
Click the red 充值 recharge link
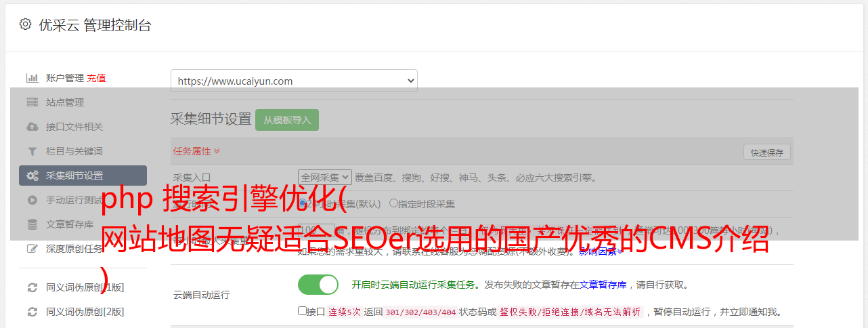pos(96,78)
